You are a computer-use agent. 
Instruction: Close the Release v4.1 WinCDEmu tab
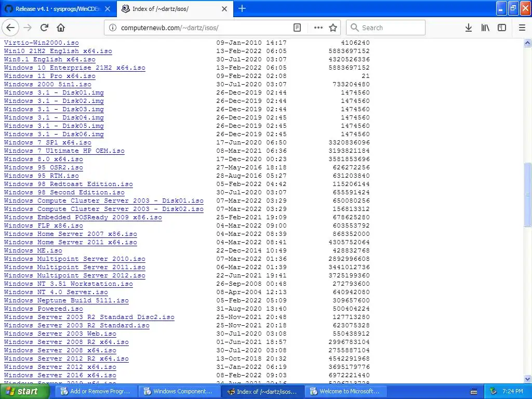pos(108,9)
